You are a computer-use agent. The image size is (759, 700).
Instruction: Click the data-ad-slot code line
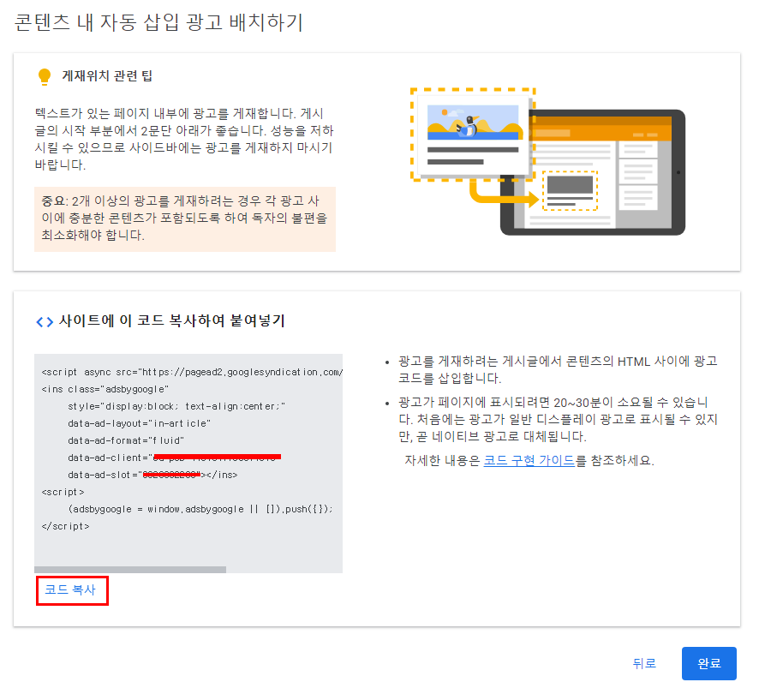152,475
